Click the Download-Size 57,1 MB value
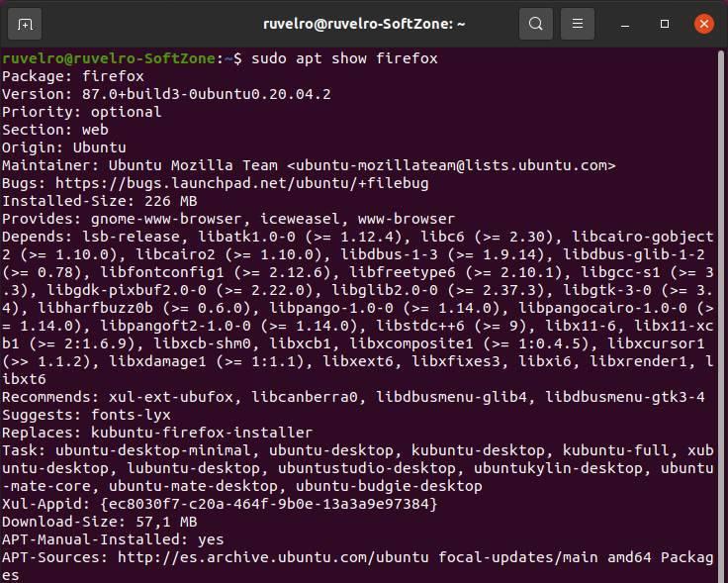The height and width of the screenshot is (583, 728). 167,522
